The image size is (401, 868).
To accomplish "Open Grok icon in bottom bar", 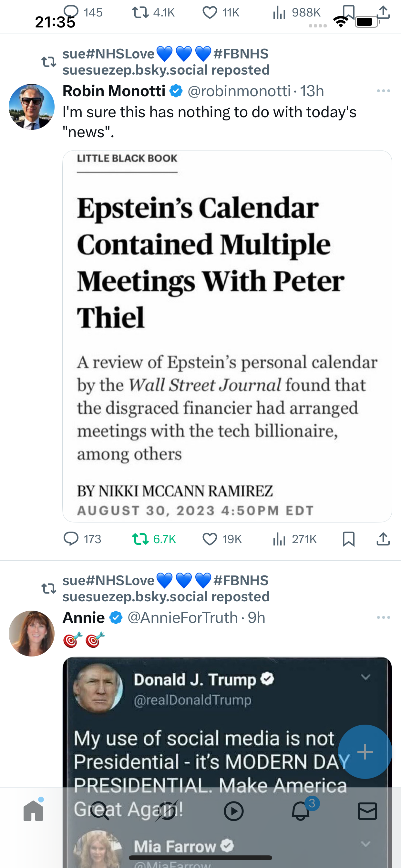I will [x=167, y=811].
